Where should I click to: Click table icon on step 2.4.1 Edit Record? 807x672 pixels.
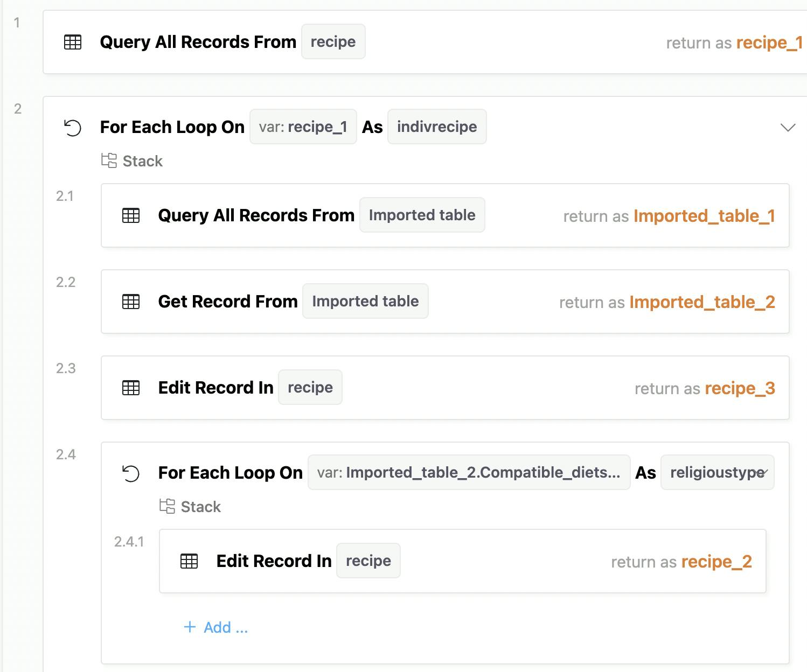(189, 561)
